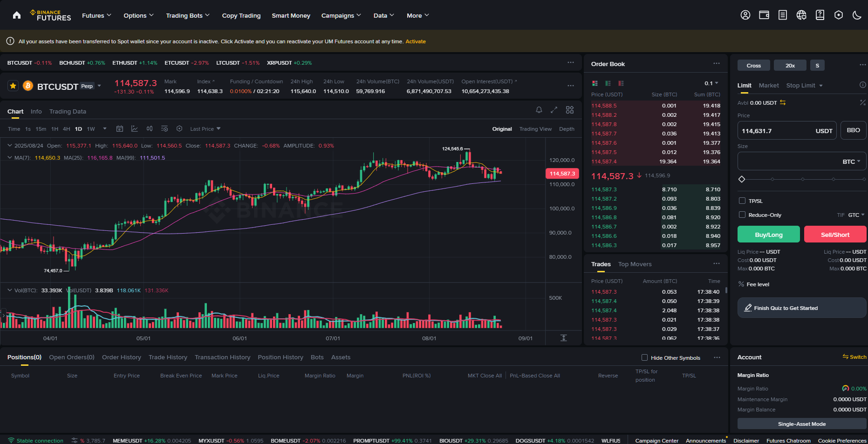Click the Size input field
868x444 pixels.
pyautogui.click(x=802, y=161)
